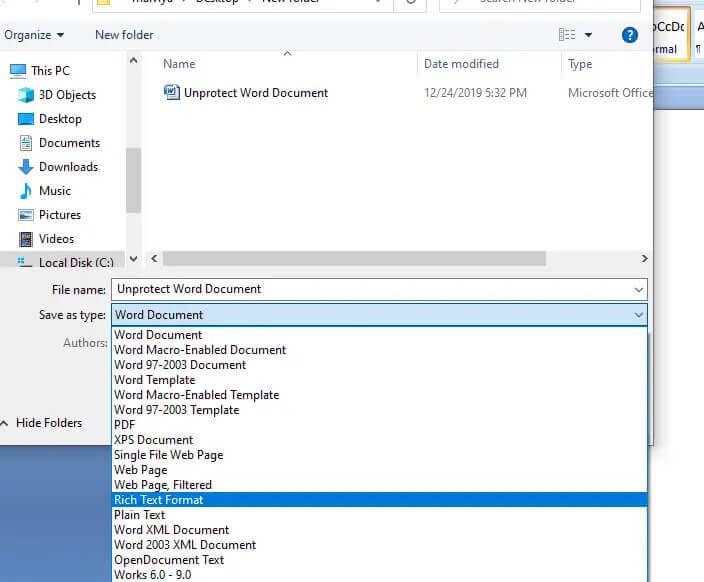Select Web Page, Filtered option

pyautogui.click(x=379, y=485)
